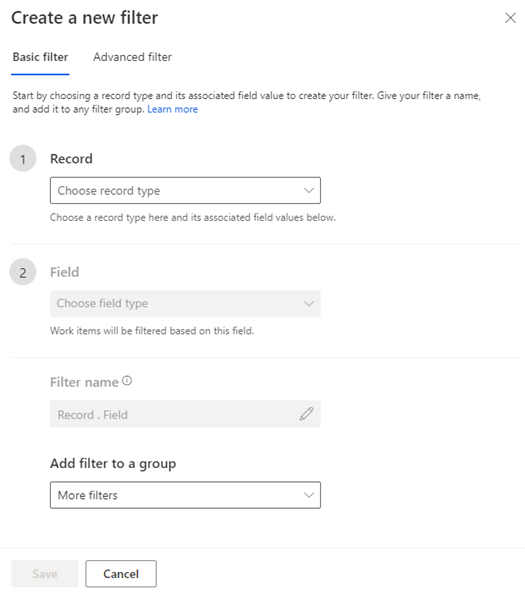
Task: Open the Advanced filter tab
Action: click(132, 57)
